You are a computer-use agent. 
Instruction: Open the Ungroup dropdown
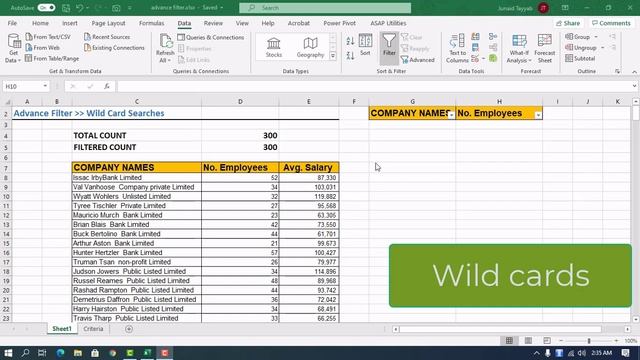584,48
